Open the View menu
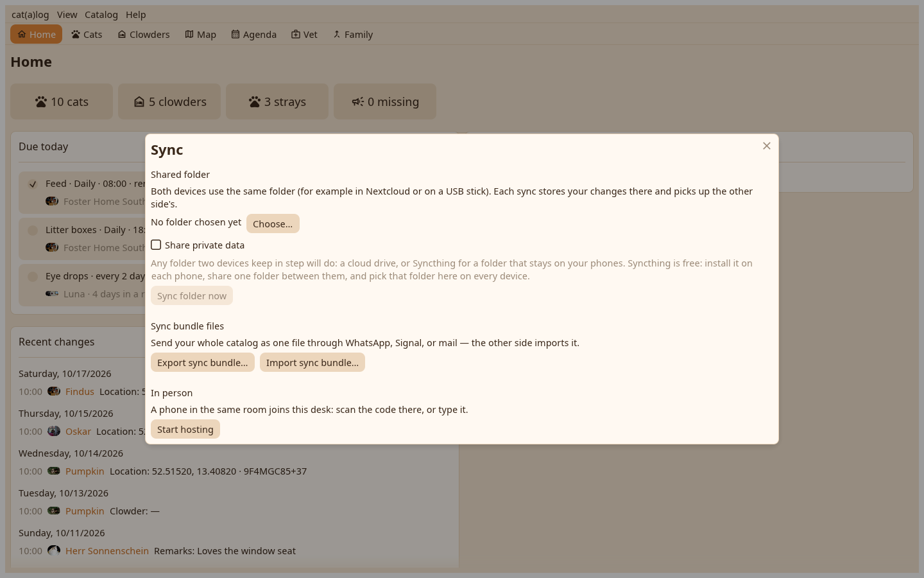The width and height of the screenshot is (924, 578). (67, 14)
